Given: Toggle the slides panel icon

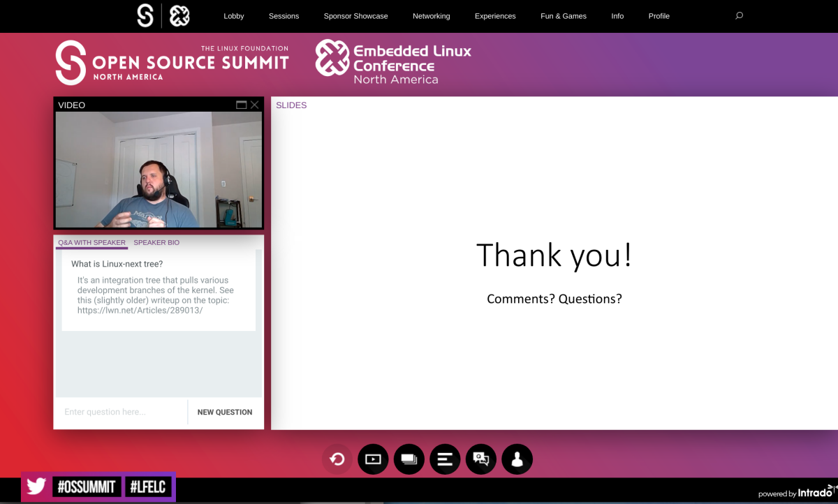Looking at the screenshot, I should 409,459.
